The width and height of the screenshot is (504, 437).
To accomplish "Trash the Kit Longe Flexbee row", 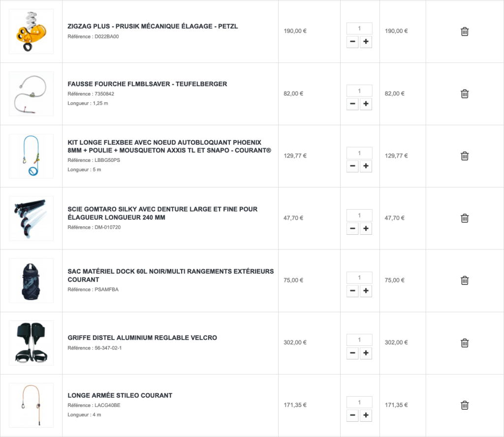I will pos(464,156).
